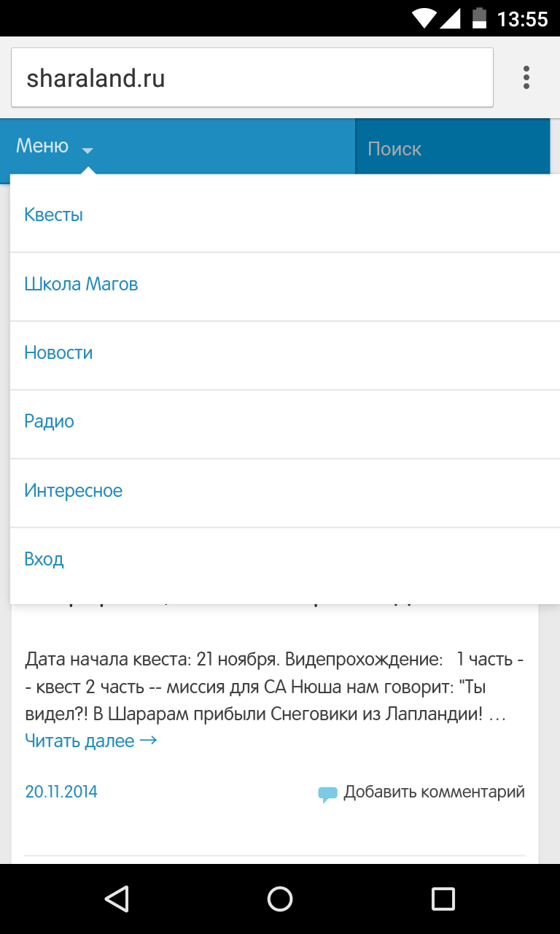
Task: Open the Интересное menu entry
Action: pyautogui.click(x=73, y=490)
